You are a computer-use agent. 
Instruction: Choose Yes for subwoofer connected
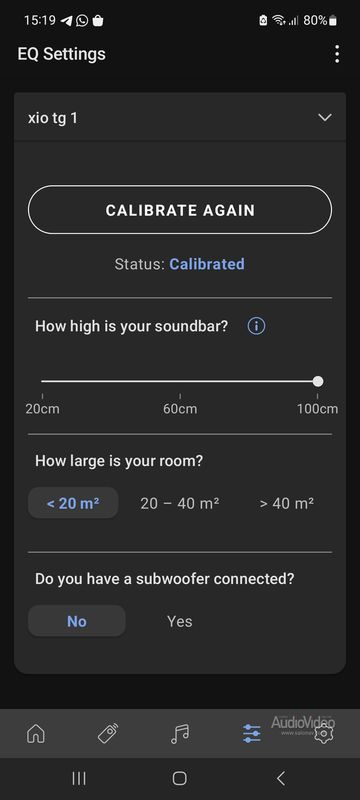tap(179, 621)
